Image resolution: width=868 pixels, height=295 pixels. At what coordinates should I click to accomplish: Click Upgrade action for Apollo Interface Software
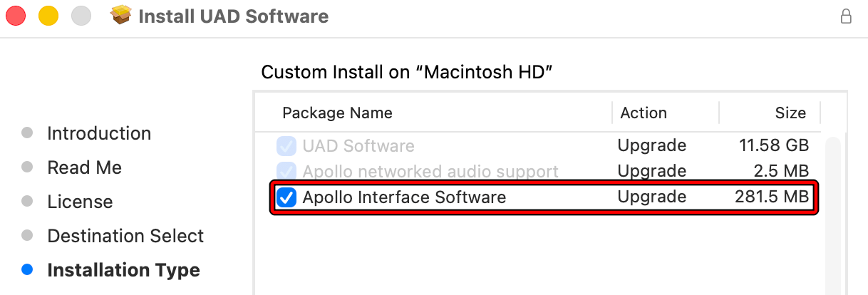[653, 197]
